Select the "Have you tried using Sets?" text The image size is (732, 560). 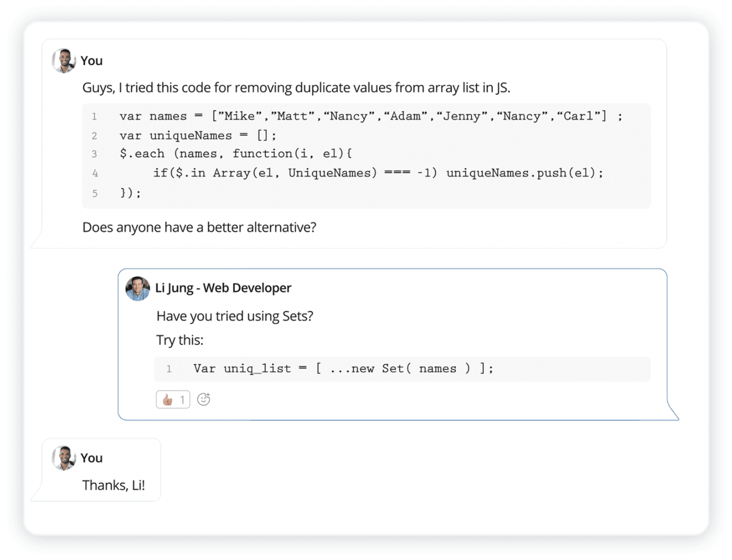tap(235, 316)
